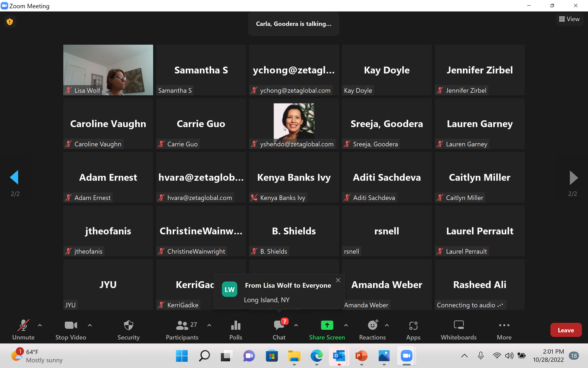Select the Kay Doyle participant tile
The image size is (588, 368).
387,70
